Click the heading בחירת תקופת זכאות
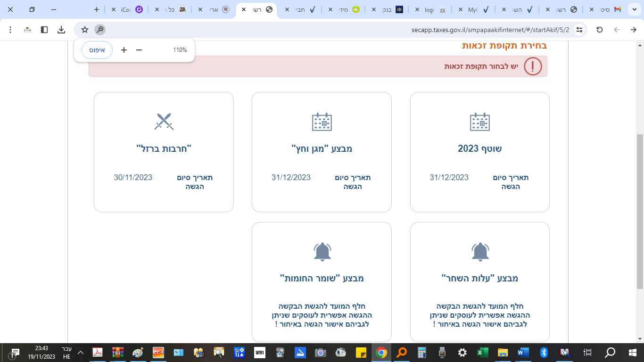The image size is (644, 362). tap(504, 45)
